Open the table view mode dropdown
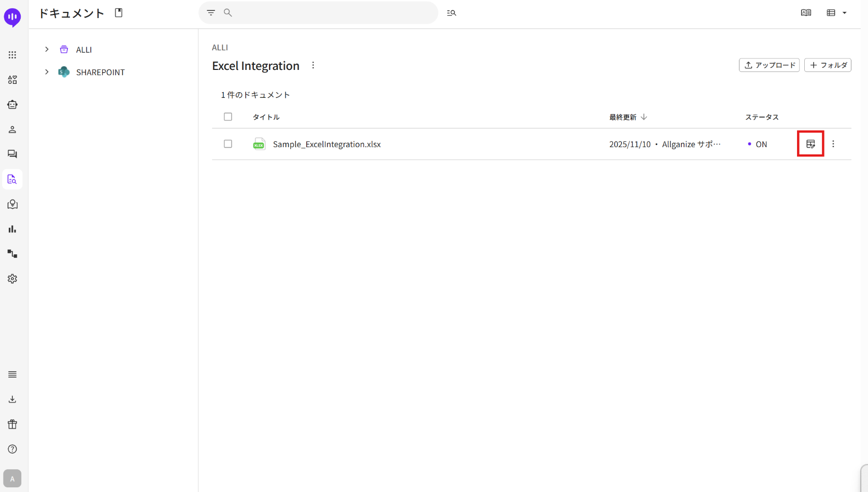Image resolution: width=868 pixels, height=492 pixels. coord(836,13)
